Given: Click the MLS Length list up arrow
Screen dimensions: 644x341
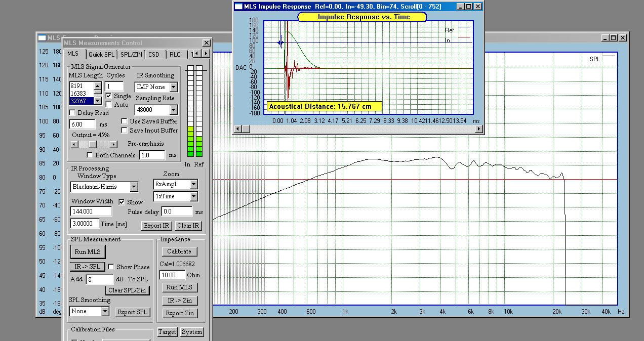Looking at the screenshot, I should [x=97, y=86].
